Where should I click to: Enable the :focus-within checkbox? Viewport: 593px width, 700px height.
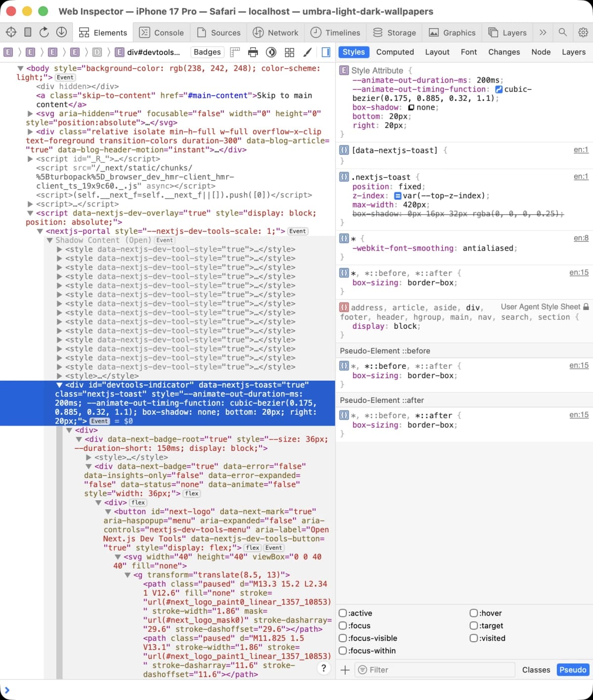342,651
